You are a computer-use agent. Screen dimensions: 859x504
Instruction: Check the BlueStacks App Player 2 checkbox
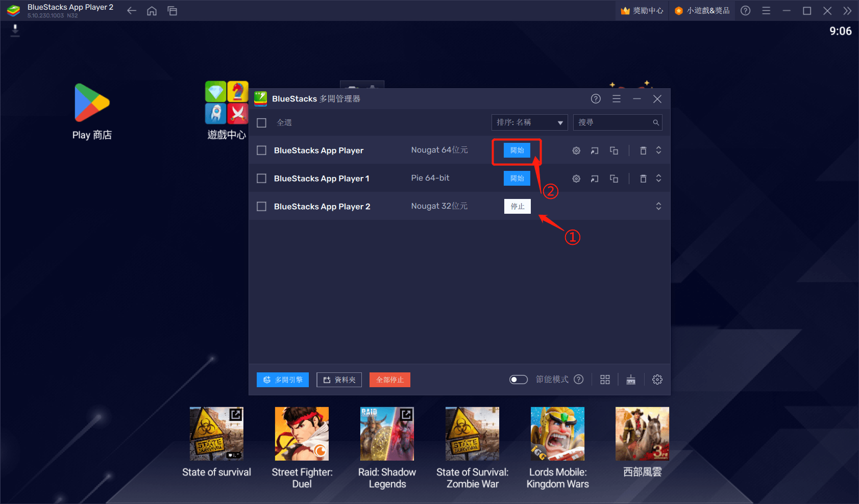point(262,207)
